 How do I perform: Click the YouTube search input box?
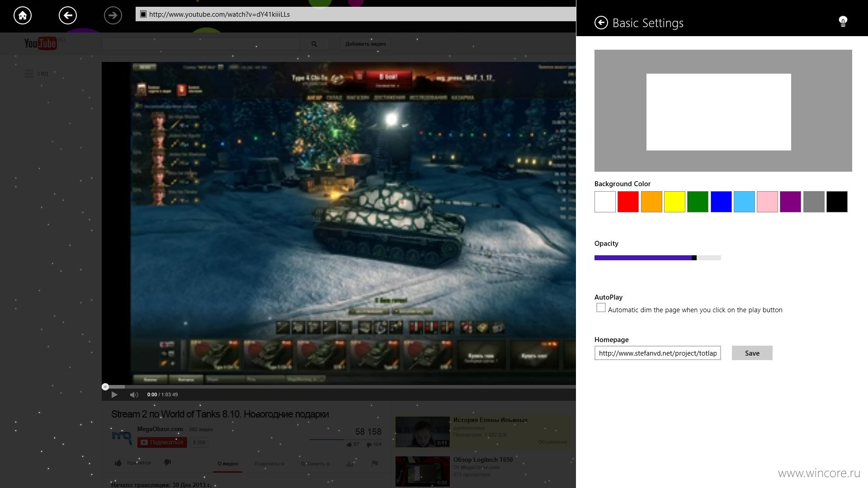pos(201,44)
